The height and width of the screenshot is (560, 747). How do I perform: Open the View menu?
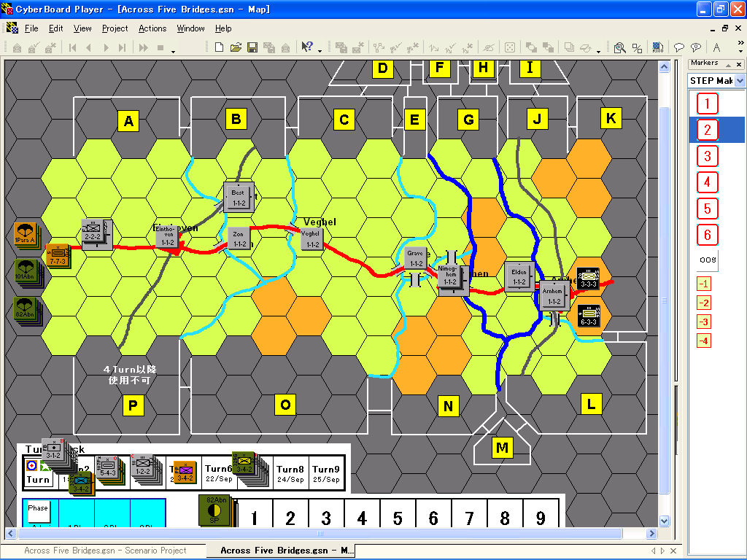click(82, 28)
